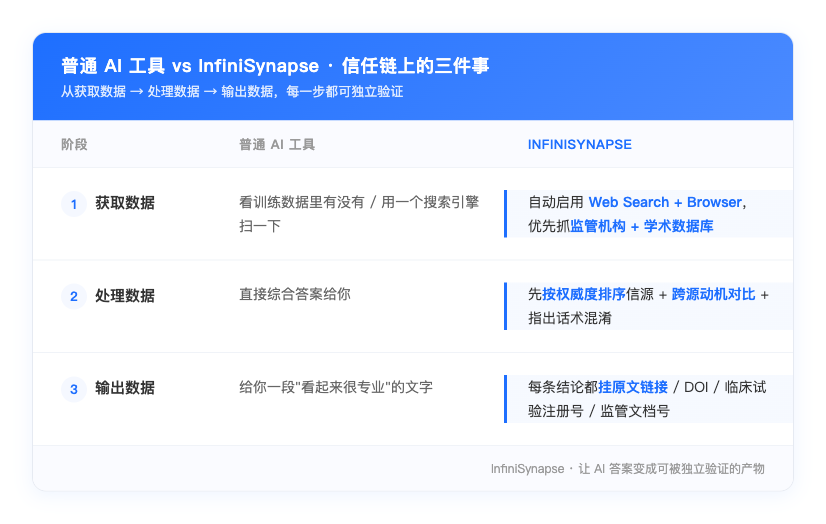Click the cell "直接综合答案给你"
Screen dimensions: 826x524
(x=295, y=294)
